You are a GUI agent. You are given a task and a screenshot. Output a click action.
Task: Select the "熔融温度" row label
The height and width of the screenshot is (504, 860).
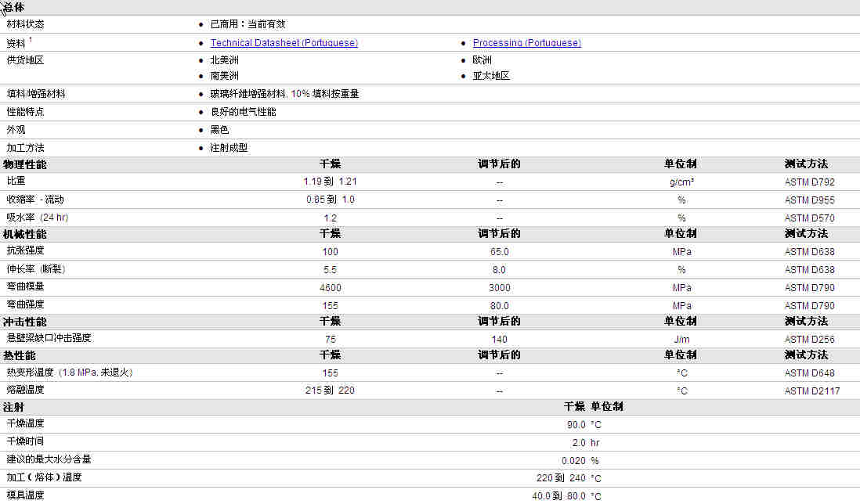click(x=25, y=390)
